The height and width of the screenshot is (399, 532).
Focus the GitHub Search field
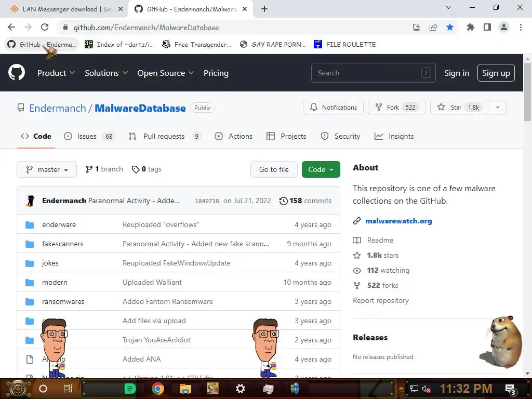click(x=373, y=73)
